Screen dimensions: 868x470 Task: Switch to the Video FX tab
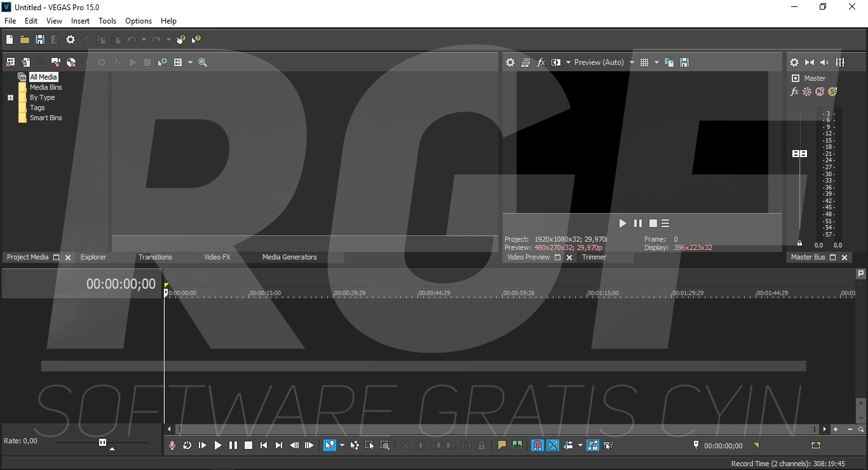[217, 257]
